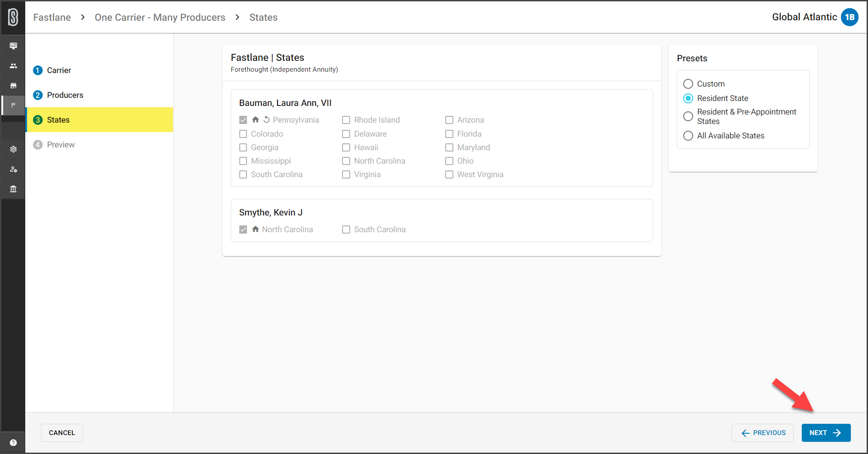Click the Presets panel heading

[692, 58]
